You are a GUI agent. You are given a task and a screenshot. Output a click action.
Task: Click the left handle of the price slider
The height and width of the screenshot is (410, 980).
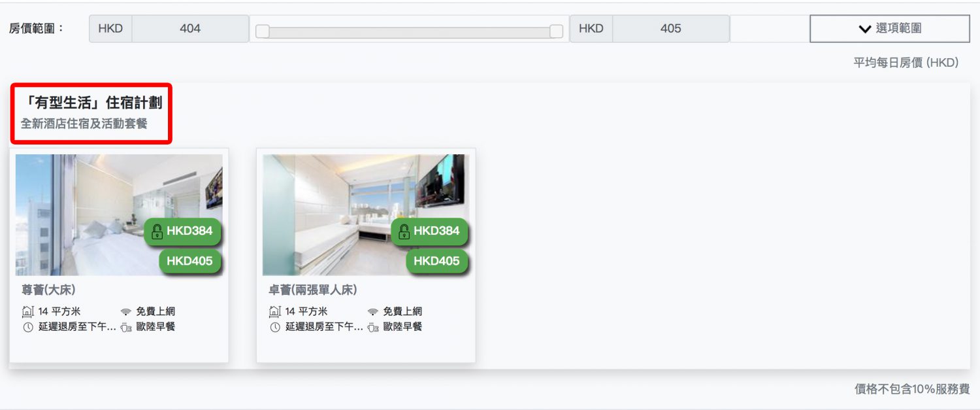click(263, 31)
